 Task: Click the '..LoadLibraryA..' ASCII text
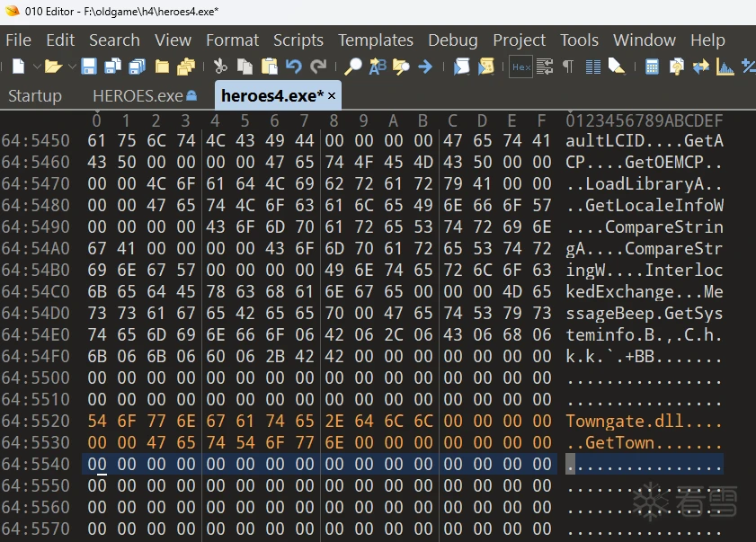pos(645,183)
